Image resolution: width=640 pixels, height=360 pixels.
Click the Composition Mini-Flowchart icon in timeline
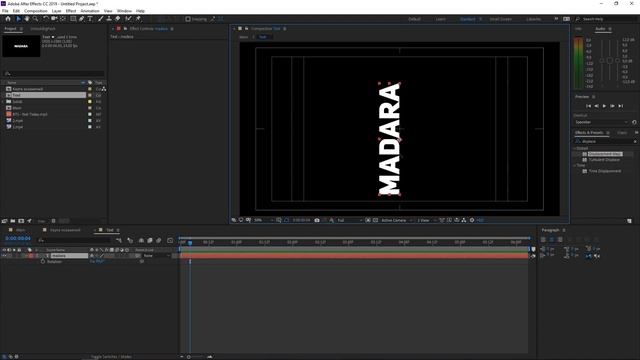(119, 240)
